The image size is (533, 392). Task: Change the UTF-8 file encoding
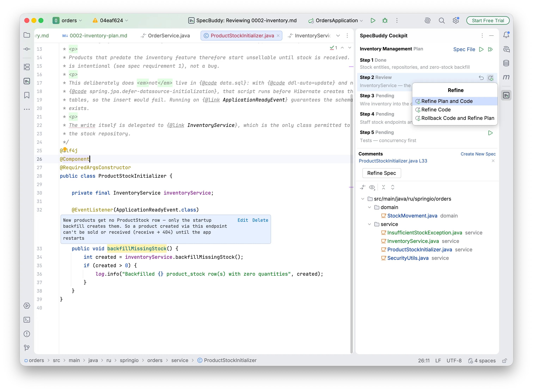pos(454,361)
